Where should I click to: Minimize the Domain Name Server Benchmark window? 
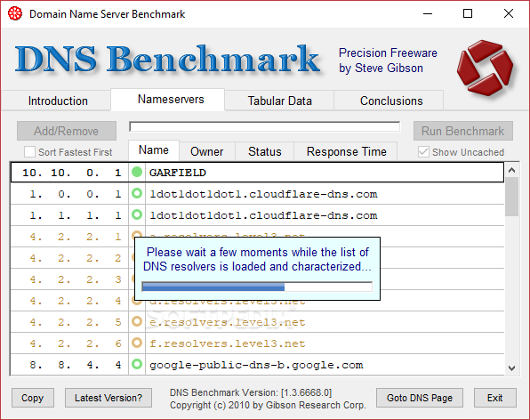coord(428,13)
